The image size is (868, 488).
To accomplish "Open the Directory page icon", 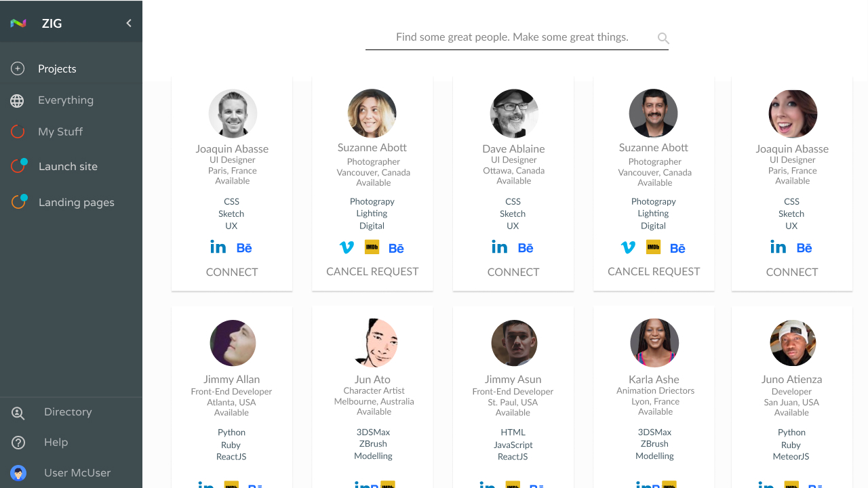I will tap(18, 413).
